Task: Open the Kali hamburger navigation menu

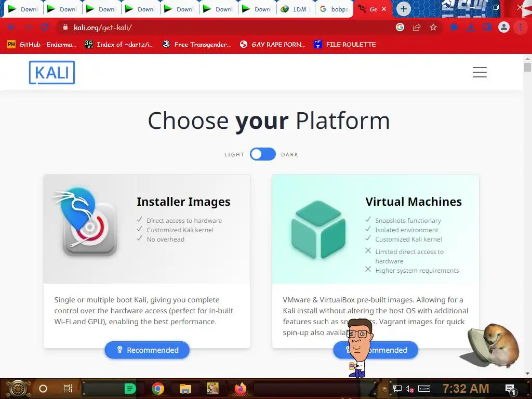Action: click(480, 72)
